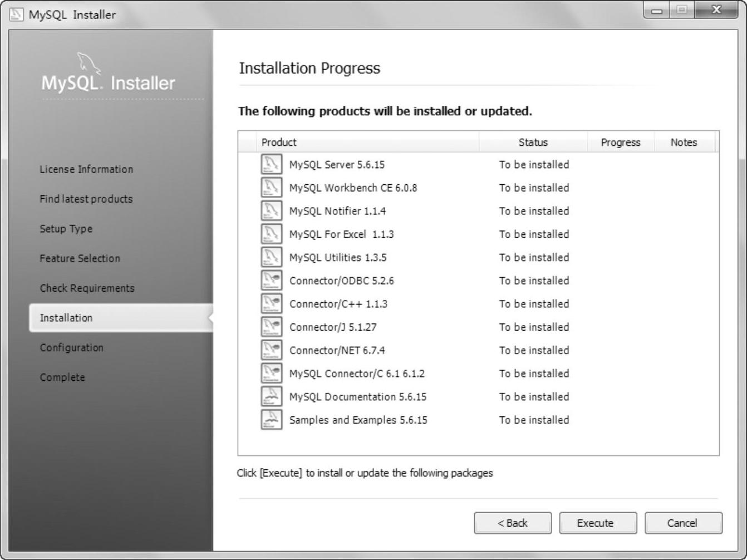The image size is (747, 560).
Task: Click Execute to start installation
Action: click(598, 523)
